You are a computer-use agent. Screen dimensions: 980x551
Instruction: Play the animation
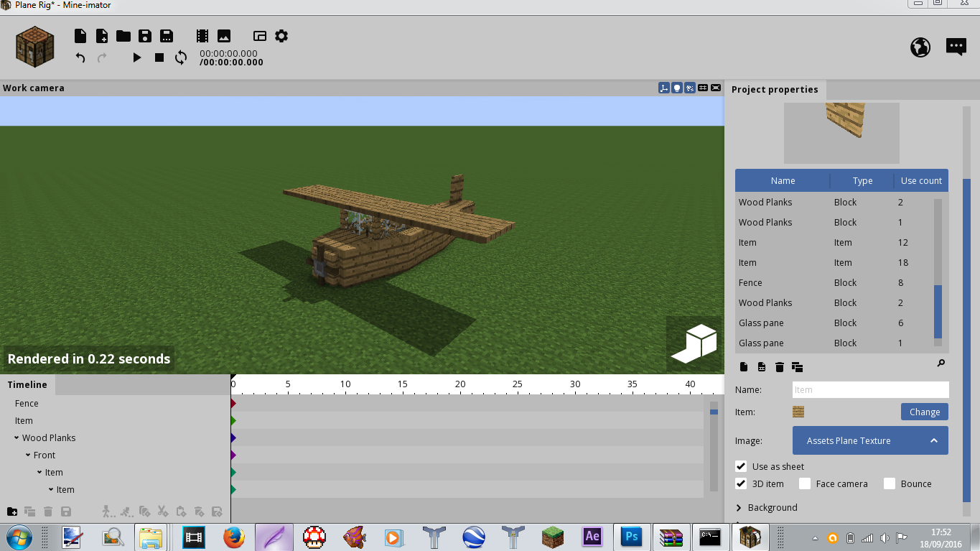(137, 57)
